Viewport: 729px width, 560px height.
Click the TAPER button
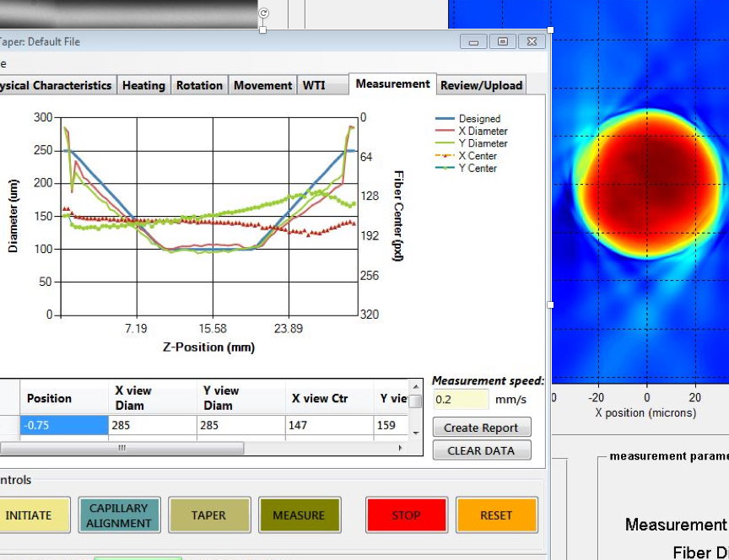click(209, 515)
